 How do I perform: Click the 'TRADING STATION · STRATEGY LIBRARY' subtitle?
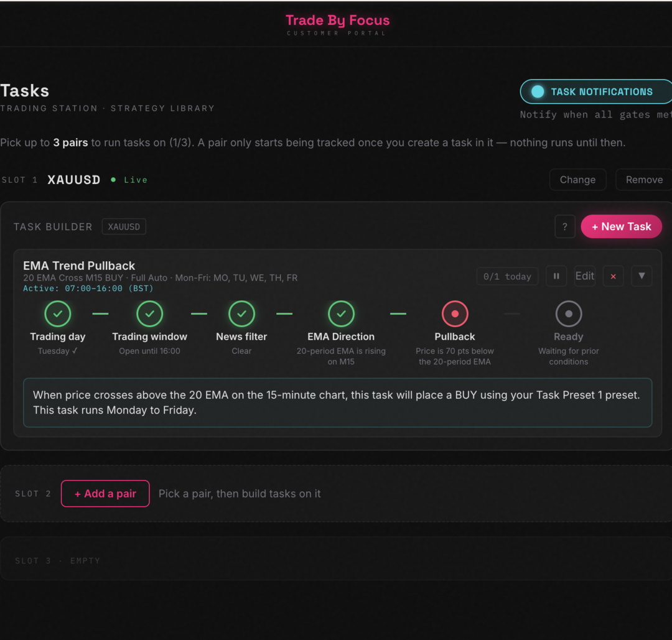[107, 108]
